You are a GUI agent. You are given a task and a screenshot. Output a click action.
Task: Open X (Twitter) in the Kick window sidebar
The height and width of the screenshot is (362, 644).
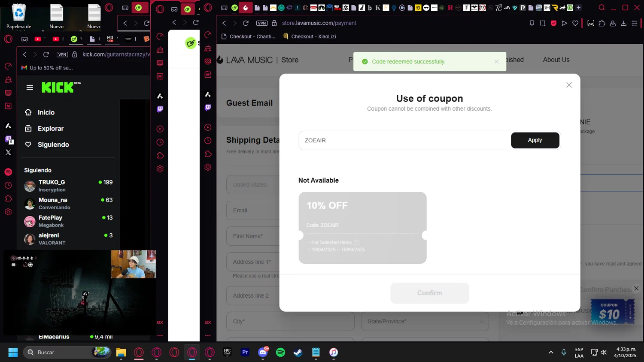[x=8, y=152]
